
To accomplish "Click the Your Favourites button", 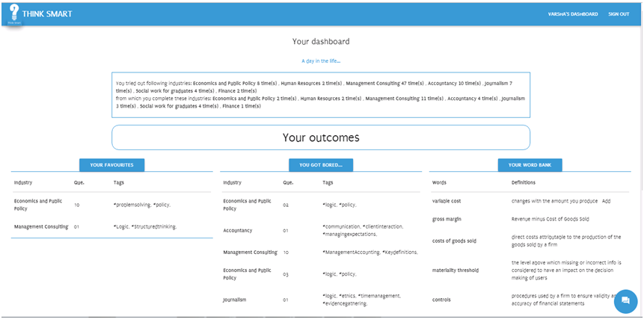I will (111, 165).
